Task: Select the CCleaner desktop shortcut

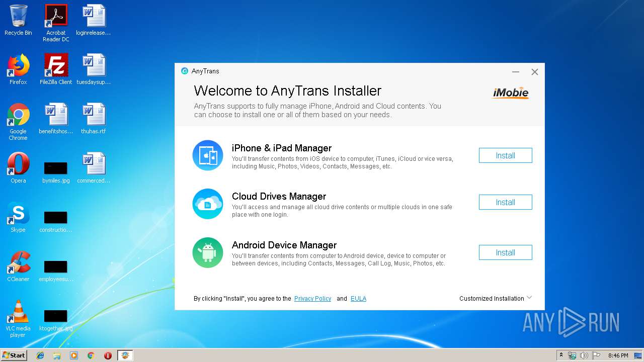Action: coord(18,266)
